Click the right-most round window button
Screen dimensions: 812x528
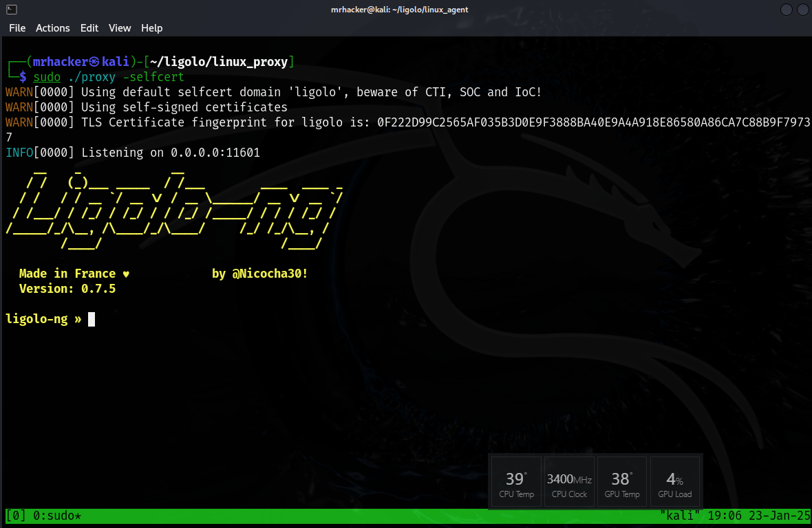click(802, 10)
